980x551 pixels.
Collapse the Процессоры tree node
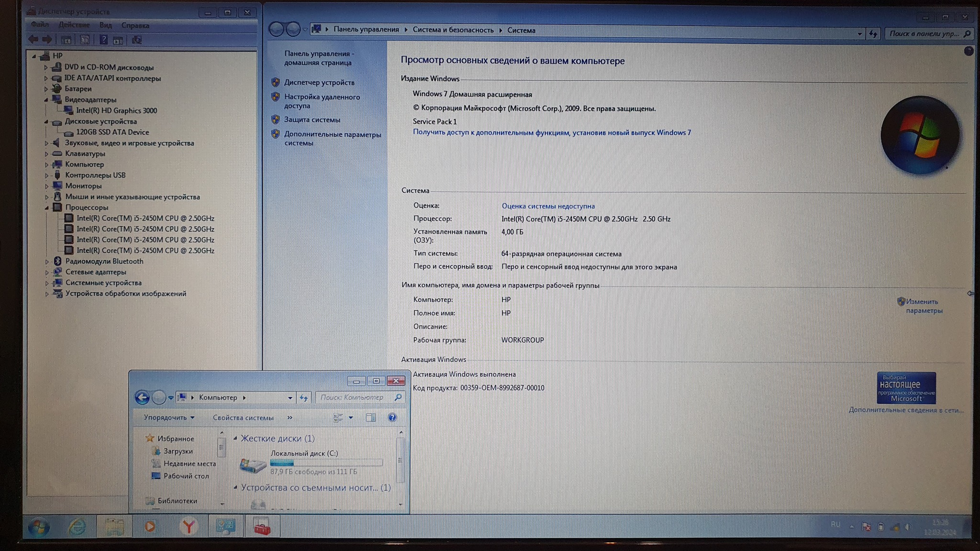click(47, 208)
